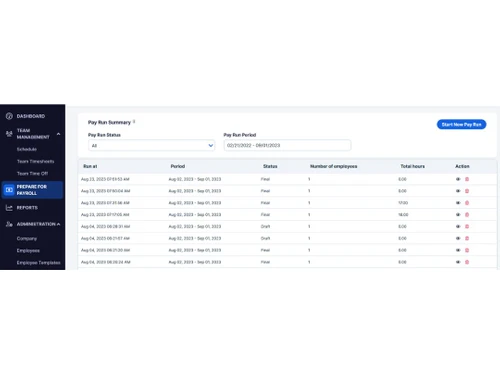Screen dimensions: 500x375
Task: Sort by the Run at column header
Action: [x=90, y=166]
